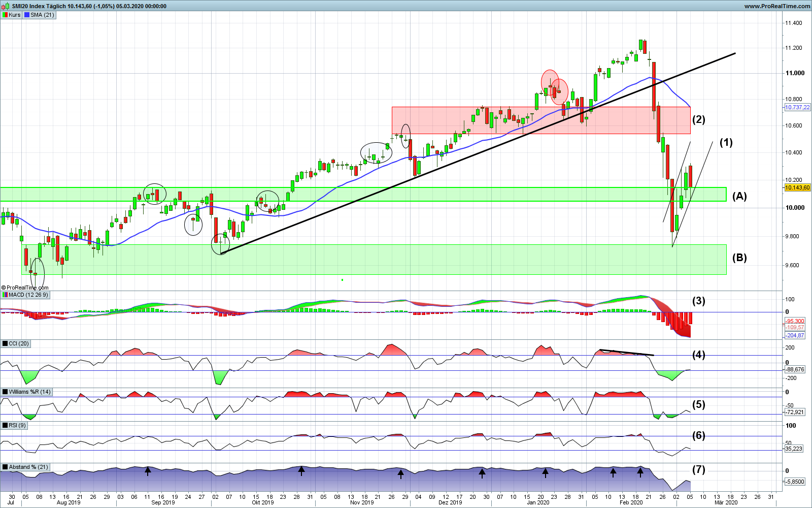Click the RSI value box 35,223
The height and width of the screenshot is (508, 812).
(794, 449)
